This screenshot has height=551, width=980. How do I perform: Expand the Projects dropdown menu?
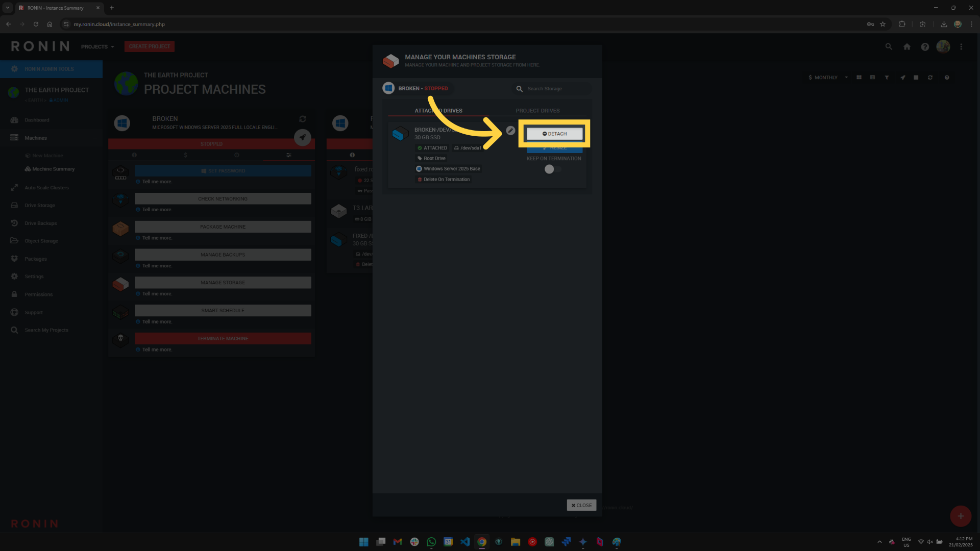(97, 46)
